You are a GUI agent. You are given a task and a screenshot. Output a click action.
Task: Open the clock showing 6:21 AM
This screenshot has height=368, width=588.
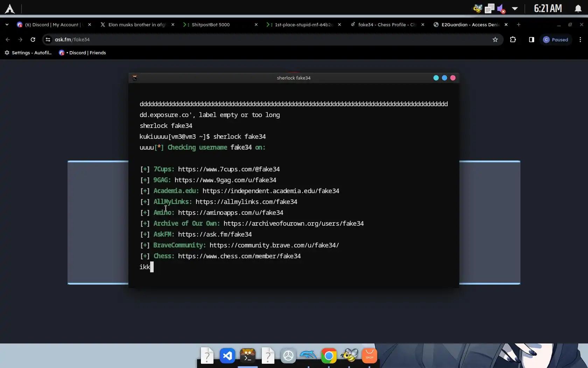(x=548, y=8)
